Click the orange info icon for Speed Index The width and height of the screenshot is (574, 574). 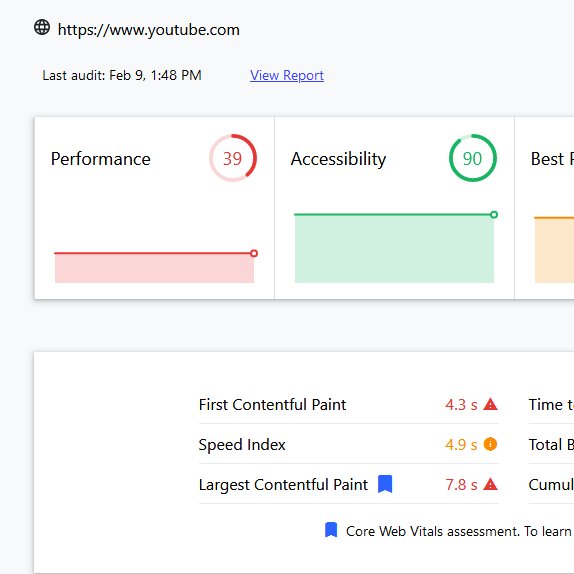pyautogui.click(x=490, y=444)
